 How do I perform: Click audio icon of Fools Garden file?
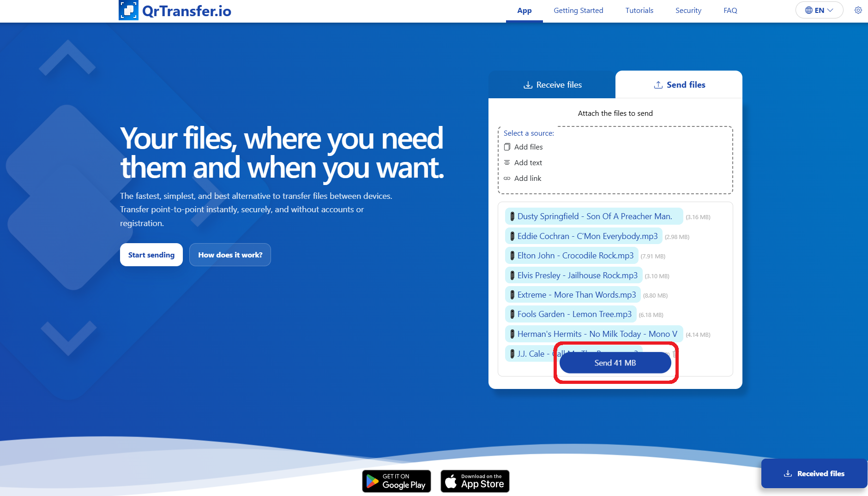tap(512, 314)
